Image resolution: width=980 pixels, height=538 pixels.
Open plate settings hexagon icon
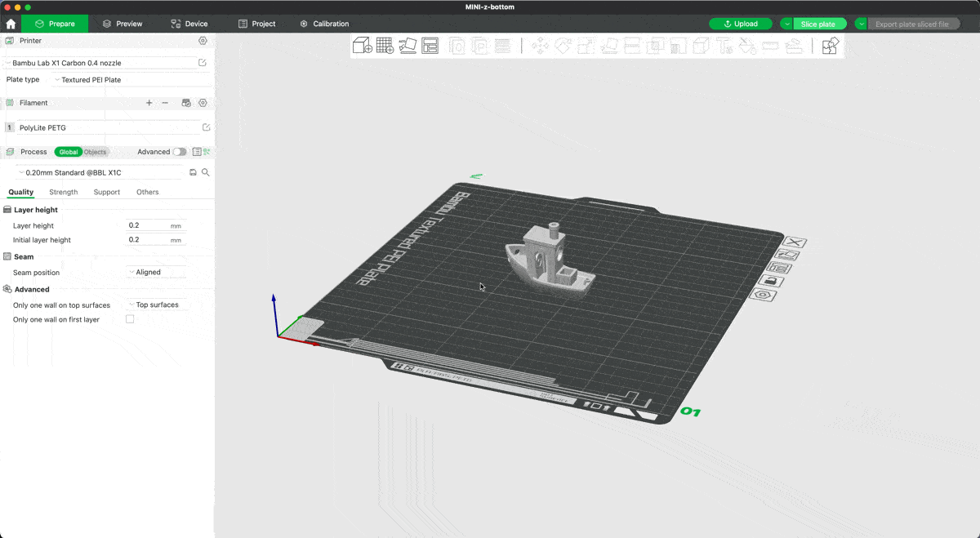[x=764, y=295]
